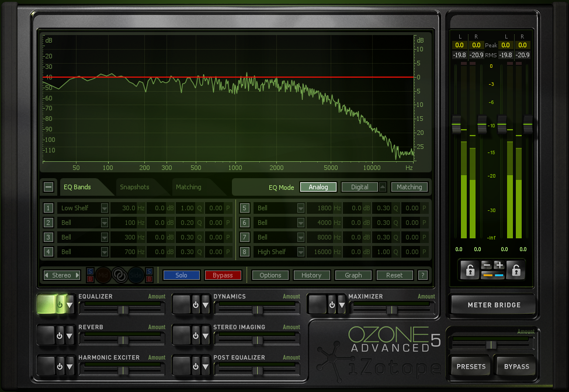Open the band 1 Low Shelf filter type dropdown
This screenshot has width=569, height=392.
105,208
